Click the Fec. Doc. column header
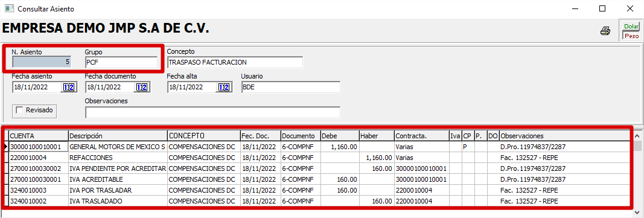This screenshot has height=218, width=644. 260,135
